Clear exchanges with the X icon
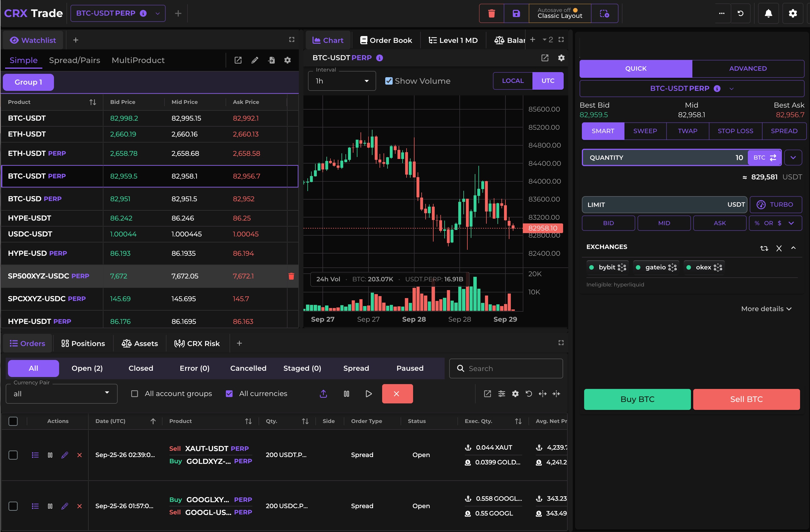810x532 pixels. point(779,248)
